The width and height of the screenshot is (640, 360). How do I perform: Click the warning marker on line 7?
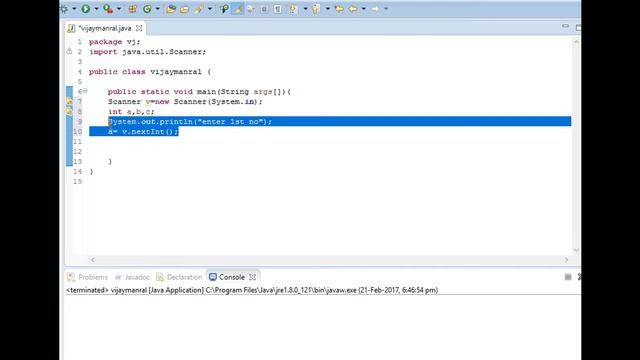point(69,101)
